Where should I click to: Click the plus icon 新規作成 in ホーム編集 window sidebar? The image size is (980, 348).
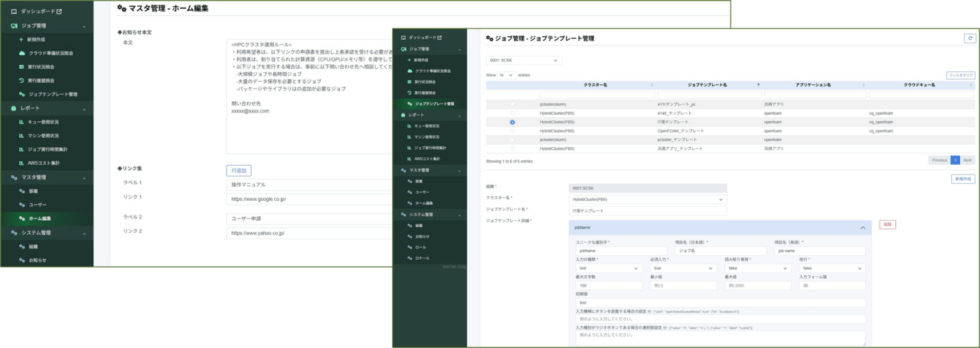tap(22, 39)
